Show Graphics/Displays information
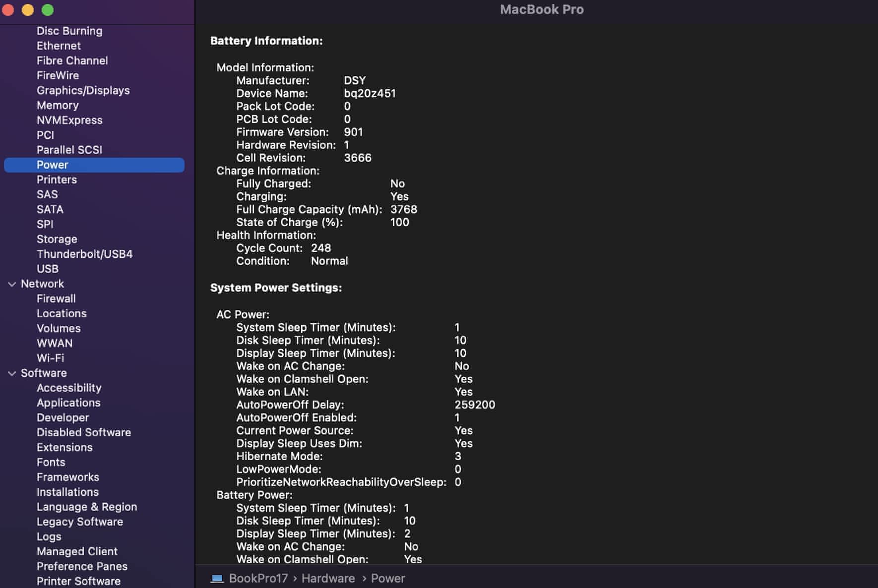The width and height of the screenshot is (878, 588). coord(83,90)
